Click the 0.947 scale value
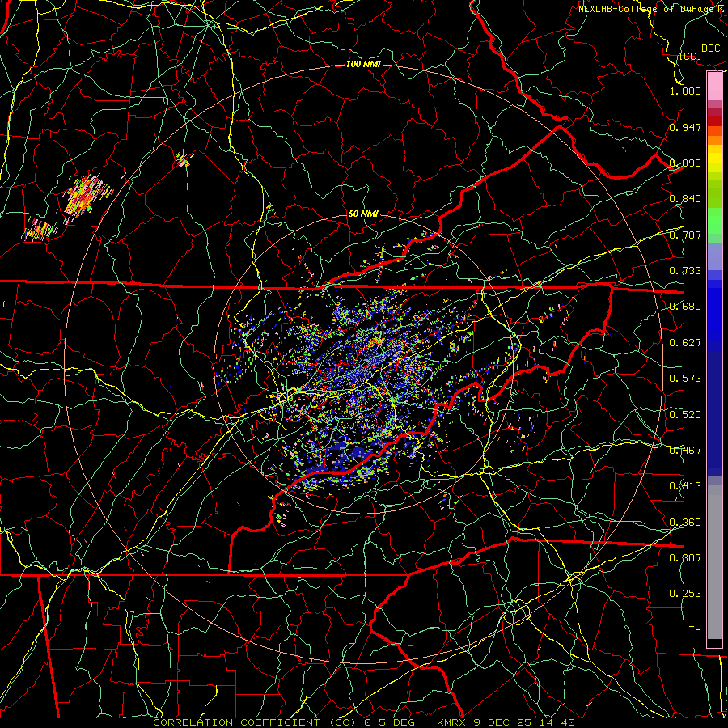 point(685,127)
